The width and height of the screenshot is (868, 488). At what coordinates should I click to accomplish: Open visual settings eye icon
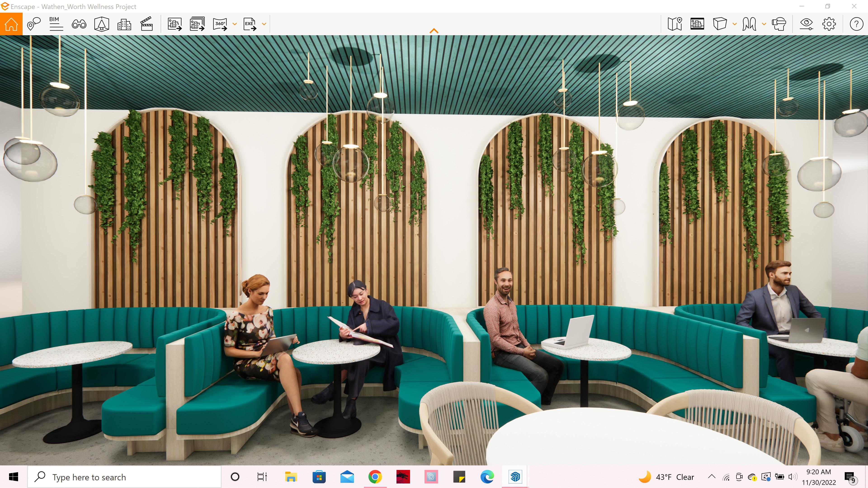[x=806, y=24]
